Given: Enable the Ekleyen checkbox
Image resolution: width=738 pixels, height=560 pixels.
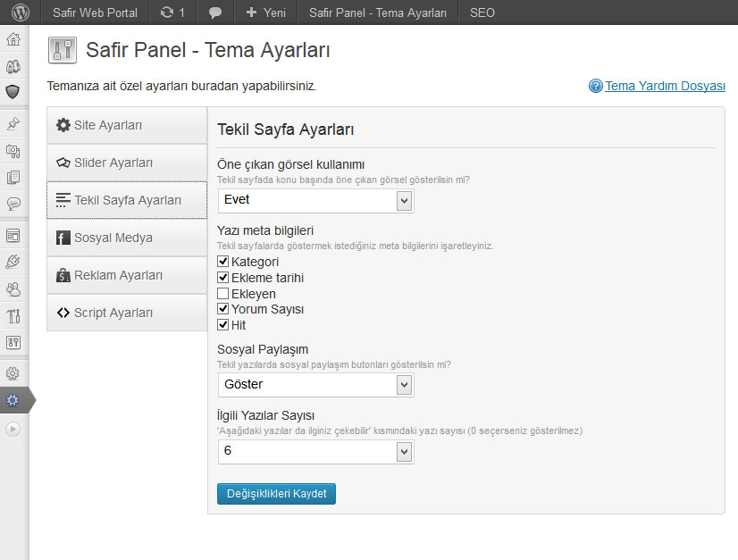Looking at the screenshot, I should pos(223,294).
